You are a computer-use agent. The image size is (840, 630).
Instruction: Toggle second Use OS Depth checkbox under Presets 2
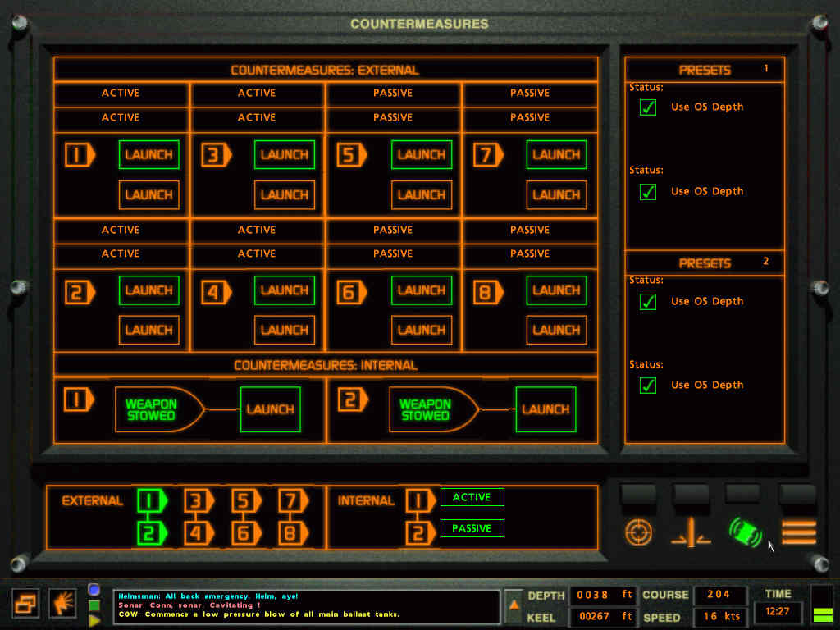[x=648, y=386]
